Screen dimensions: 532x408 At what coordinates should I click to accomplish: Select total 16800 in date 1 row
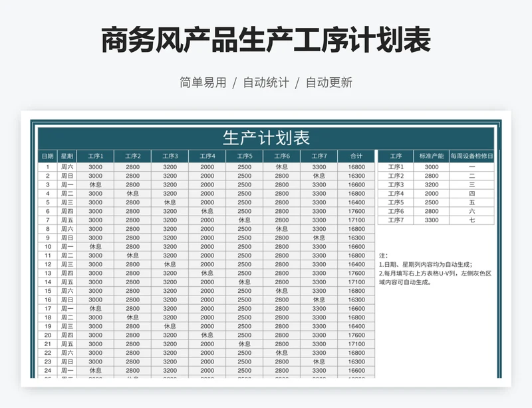pyautogui.click(x=356, y=167)
